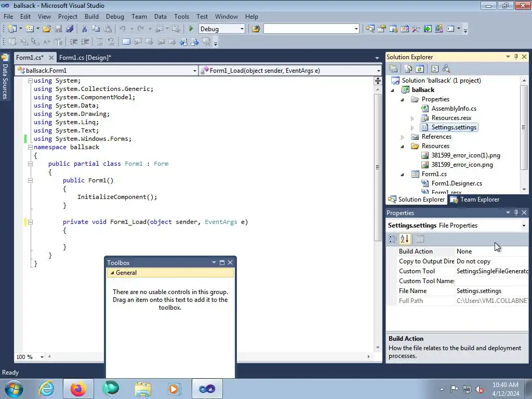
Task: Maximize the floating Toolbox window
Action: tap(222, 262)
